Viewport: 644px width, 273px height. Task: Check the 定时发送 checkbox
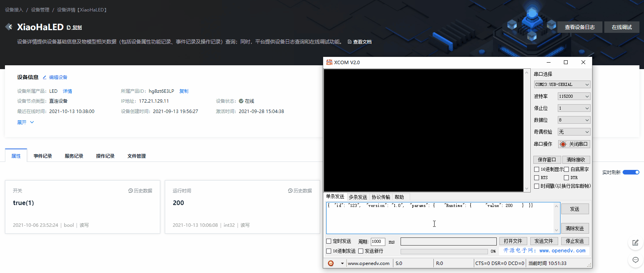pos(329,241)
